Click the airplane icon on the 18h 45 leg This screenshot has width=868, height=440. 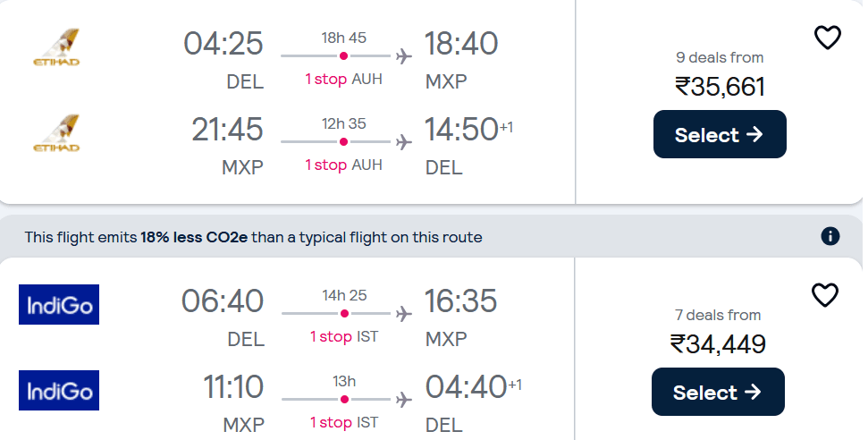[404, 56]
